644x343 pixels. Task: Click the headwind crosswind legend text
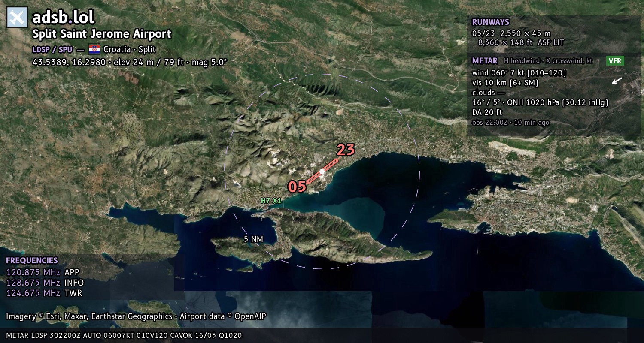(548, 61)
